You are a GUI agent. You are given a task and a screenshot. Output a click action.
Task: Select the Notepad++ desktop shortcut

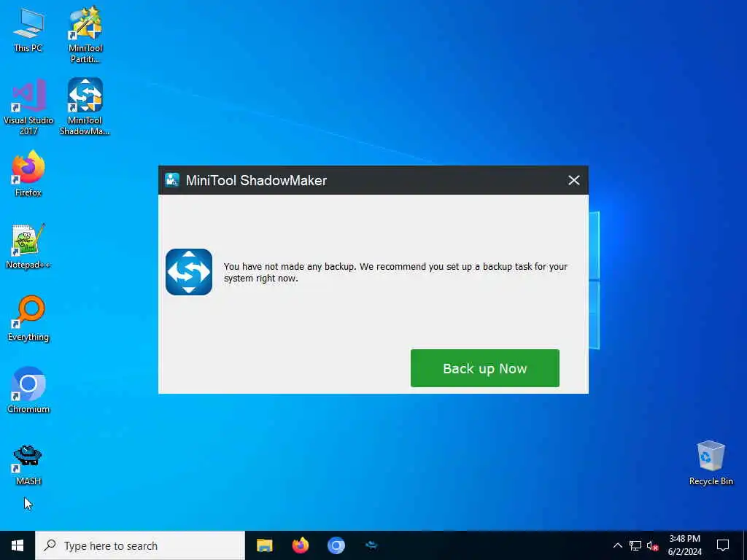pos(28,246)
